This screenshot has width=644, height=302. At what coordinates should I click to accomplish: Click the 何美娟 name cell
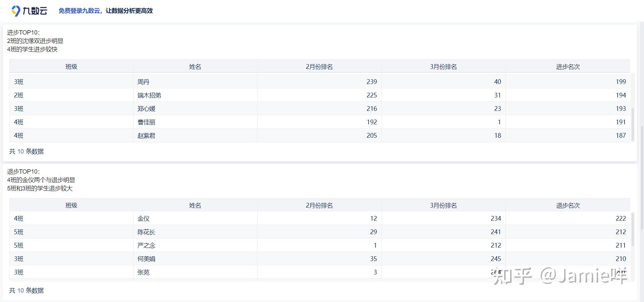point(146,259)
